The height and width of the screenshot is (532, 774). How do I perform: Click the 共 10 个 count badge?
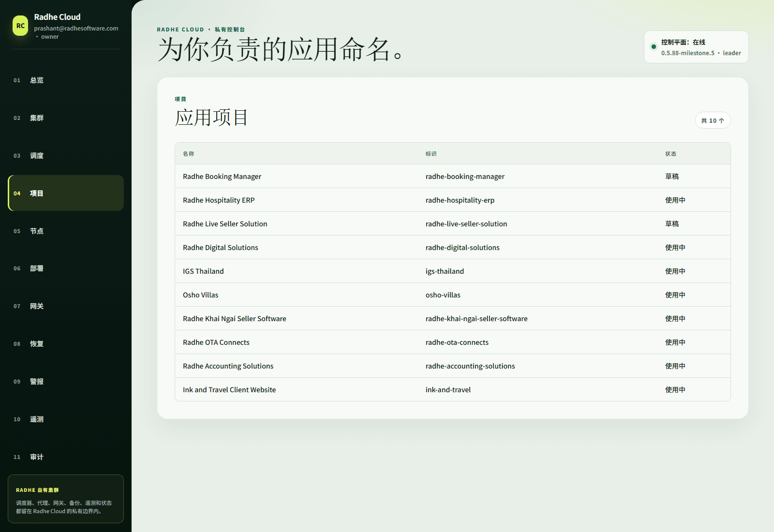[x=713, y=120]
